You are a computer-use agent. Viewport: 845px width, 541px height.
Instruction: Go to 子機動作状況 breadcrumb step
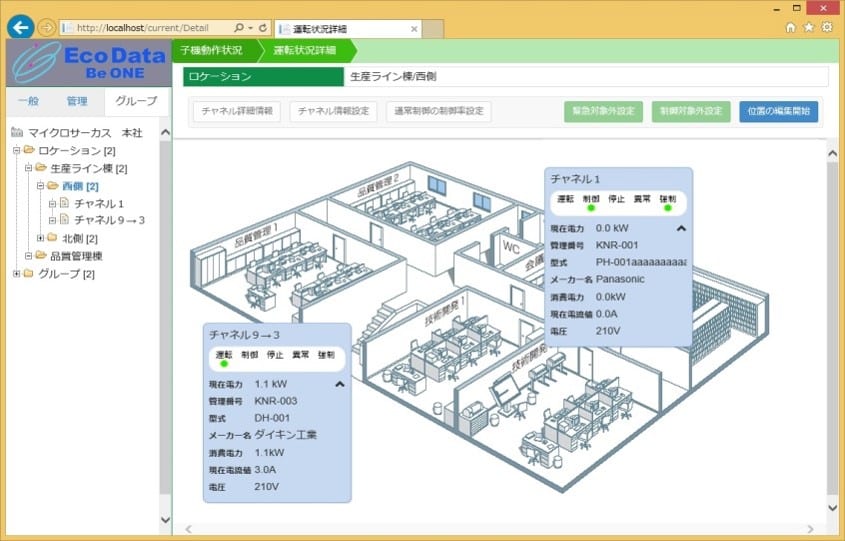(x=212, y=50)
